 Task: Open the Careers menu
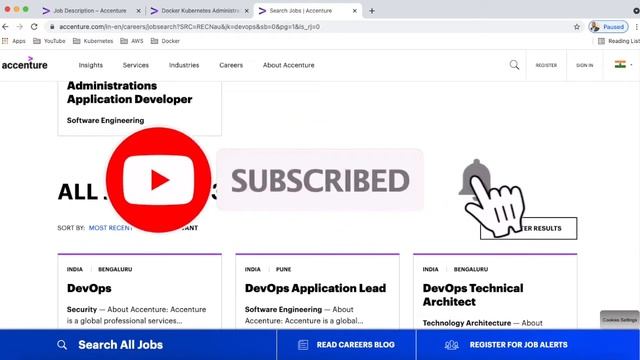pyautogui.click(x=231, y=65)
